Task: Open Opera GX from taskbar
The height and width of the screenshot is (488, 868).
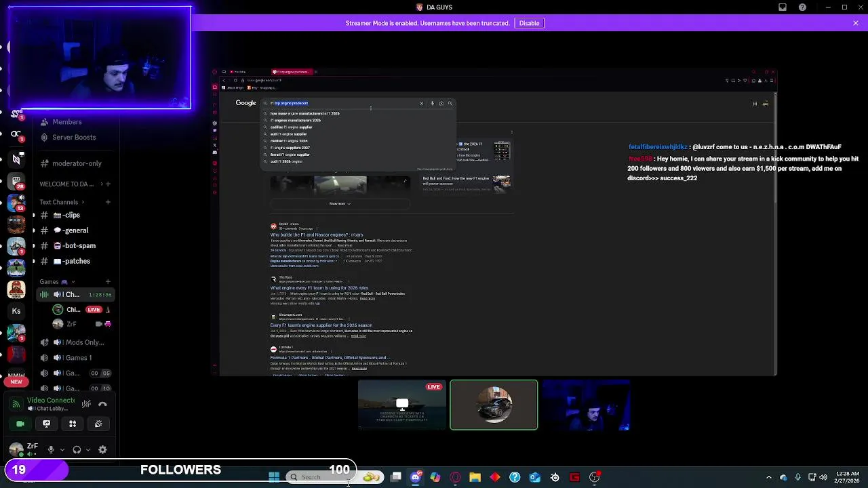Action: [x=455, y=477]
